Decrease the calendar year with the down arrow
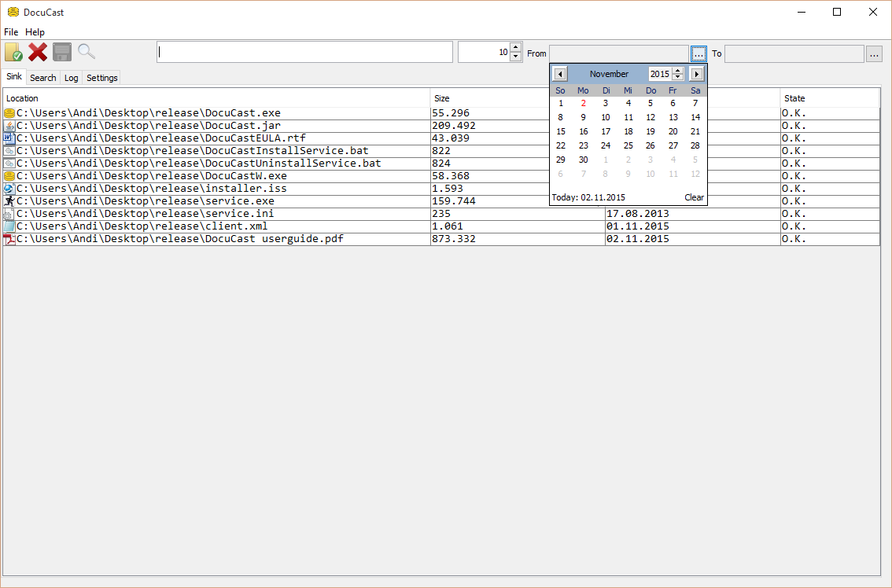Image resolution: width=892 pixels, height=588 pixels. click(x=677, y=77)
